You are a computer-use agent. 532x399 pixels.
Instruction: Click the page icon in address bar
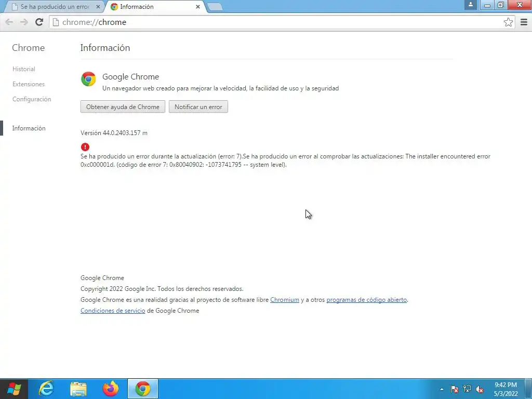[56, 22]
